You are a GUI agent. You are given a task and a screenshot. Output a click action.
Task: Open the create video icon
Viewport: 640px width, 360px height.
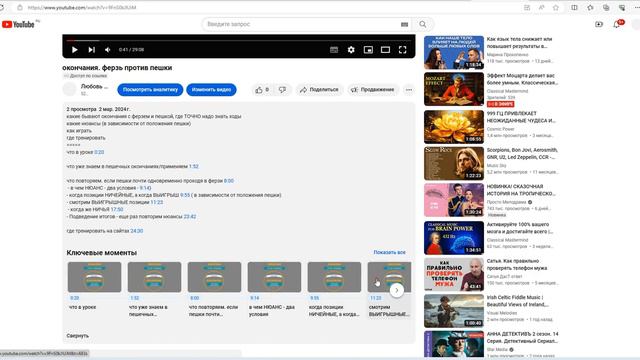599,24
